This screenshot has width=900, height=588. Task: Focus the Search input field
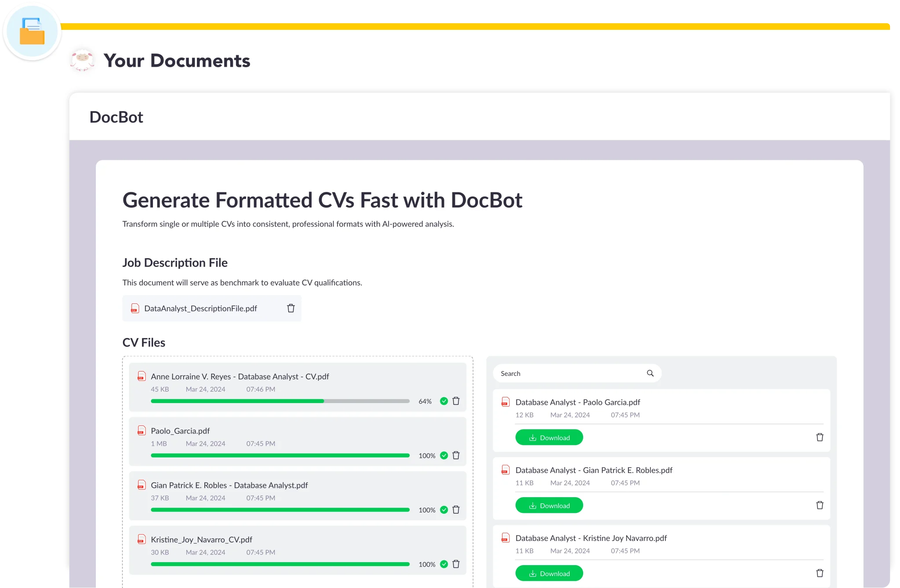click(569, 373)
